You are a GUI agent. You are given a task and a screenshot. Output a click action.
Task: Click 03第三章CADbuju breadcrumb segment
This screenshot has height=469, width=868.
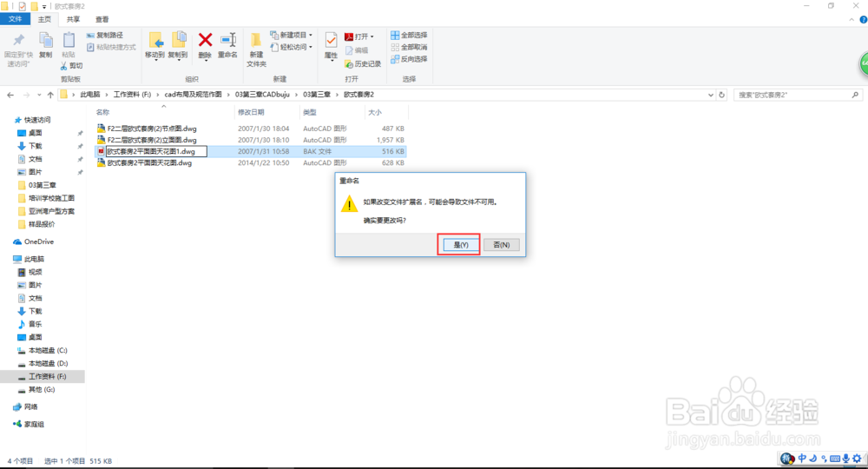(262, 95)
